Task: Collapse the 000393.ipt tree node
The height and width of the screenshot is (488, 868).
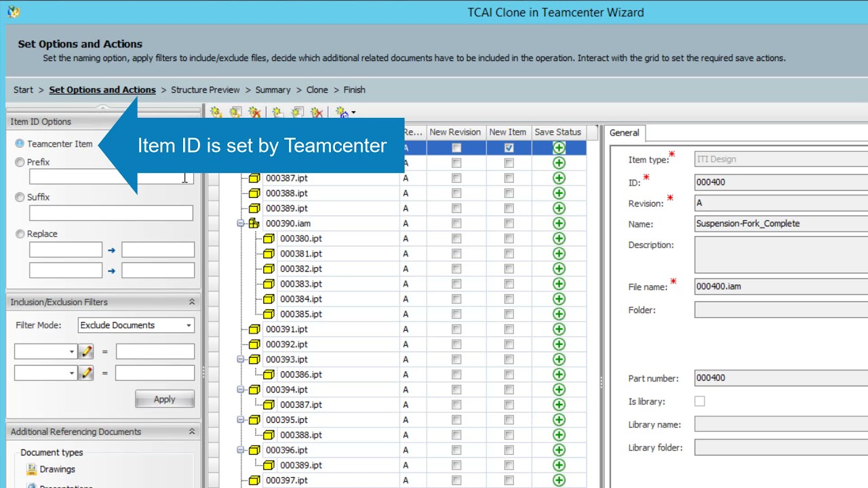Action: pos(241,359)
